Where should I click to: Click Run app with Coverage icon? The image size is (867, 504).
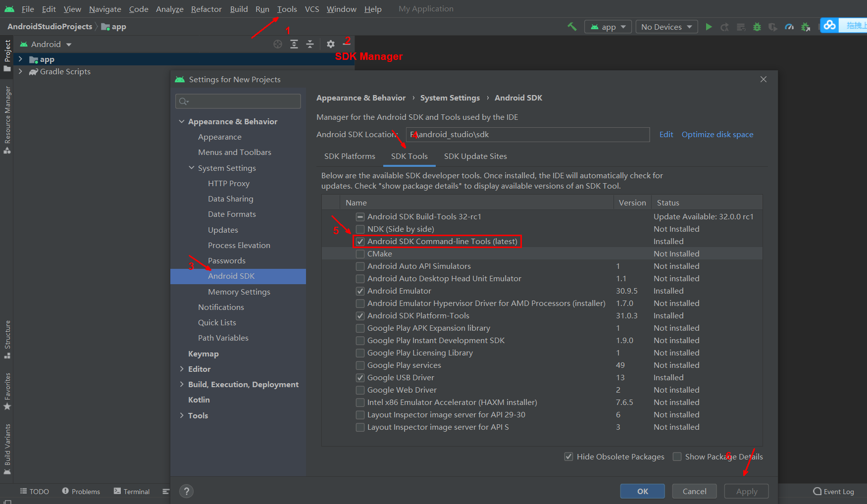tap(773, 27)
